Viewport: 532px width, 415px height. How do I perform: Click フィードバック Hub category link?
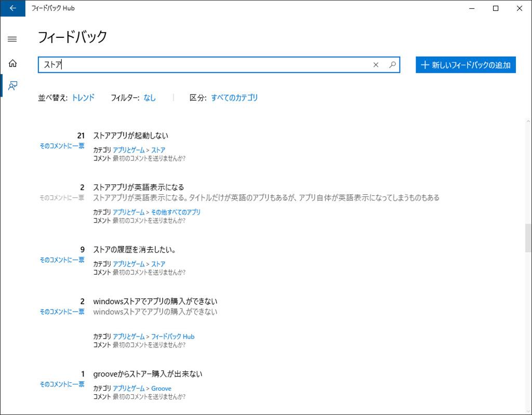pos(172,337)
